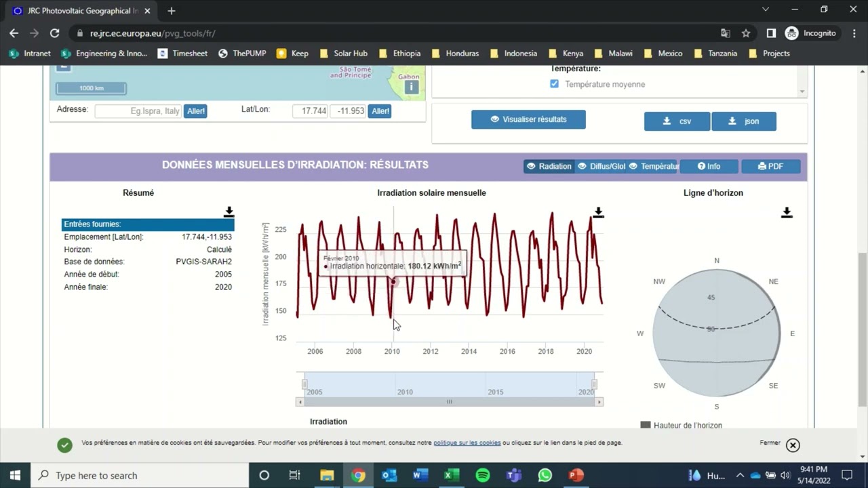Export the results as PDF
The image size is (868, 488).
[770, 166]
